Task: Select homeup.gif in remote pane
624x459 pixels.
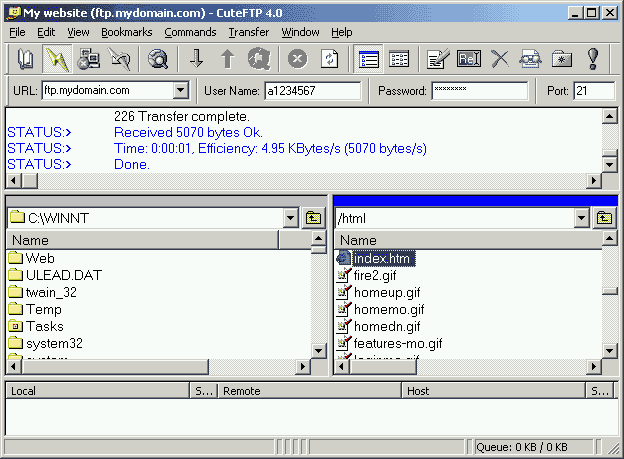Action: (378, 293)
